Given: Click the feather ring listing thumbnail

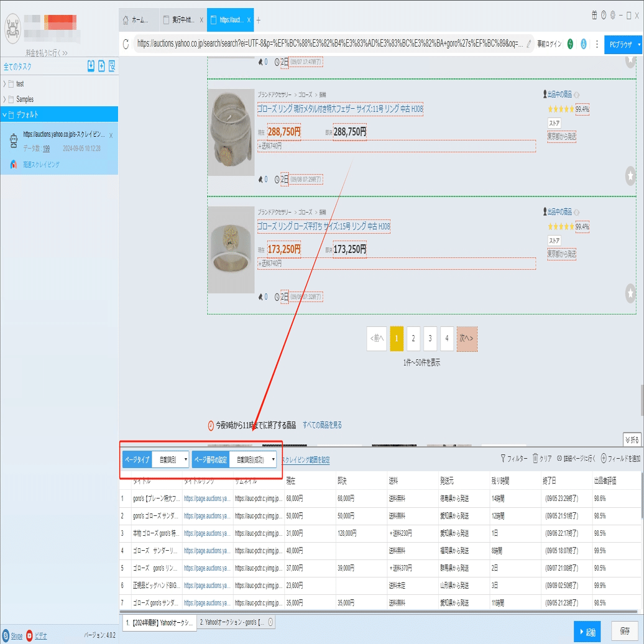Looking at the screenshot, I should click(231, 132).
